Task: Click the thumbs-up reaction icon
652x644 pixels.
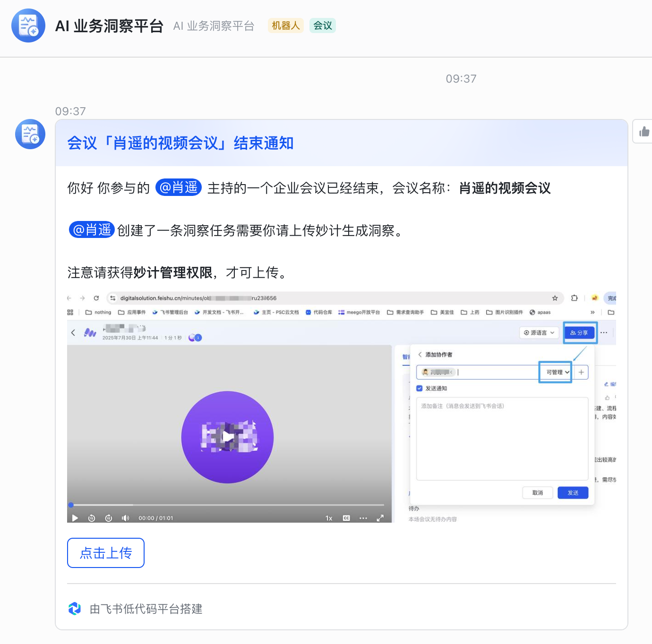Action: pyautogui.click(x=644, y=132)
